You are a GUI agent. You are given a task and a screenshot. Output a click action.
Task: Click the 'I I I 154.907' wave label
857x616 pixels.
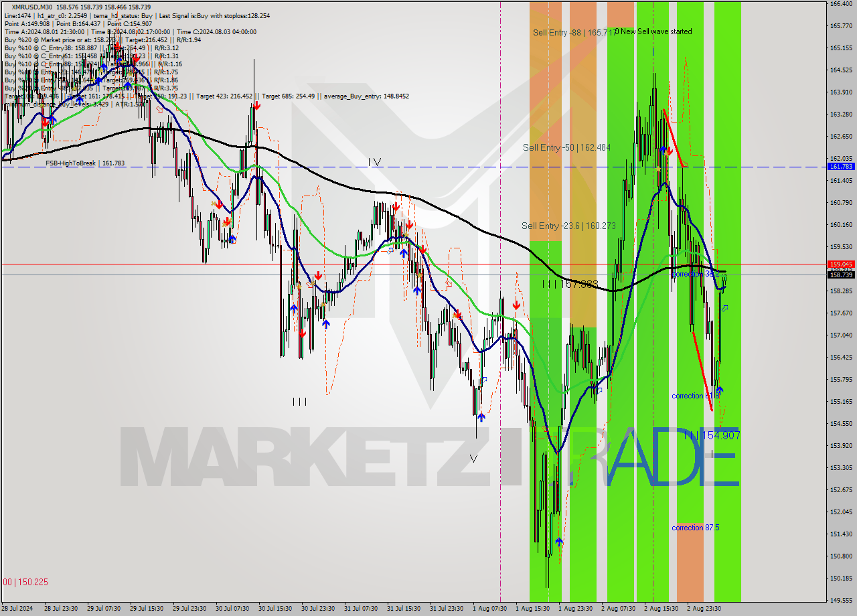[713, 435]
